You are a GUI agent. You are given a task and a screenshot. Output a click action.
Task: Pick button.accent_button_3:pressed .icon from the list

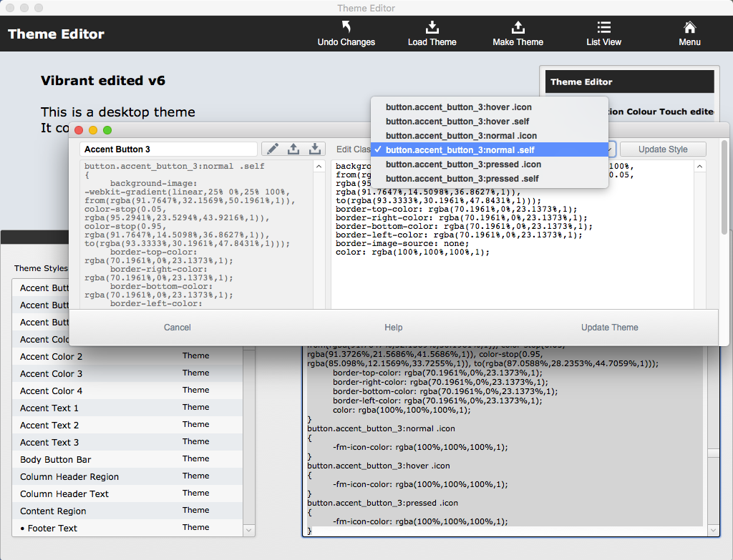tap(463, 164)
